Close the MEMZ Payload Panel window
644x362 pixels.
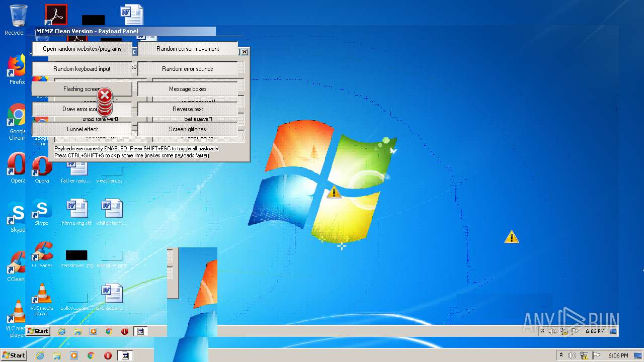[x=244, y=52]
